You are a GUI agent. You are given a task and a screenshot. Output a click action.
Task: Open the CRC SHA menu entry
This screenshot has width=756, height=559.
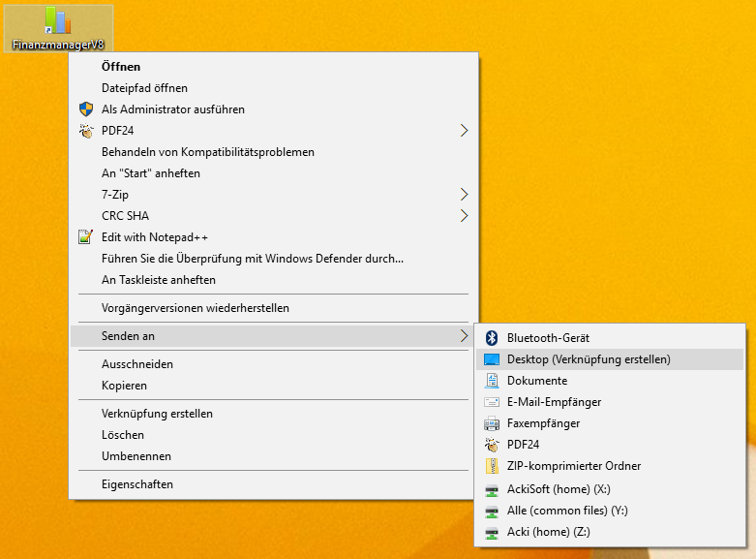273,215
